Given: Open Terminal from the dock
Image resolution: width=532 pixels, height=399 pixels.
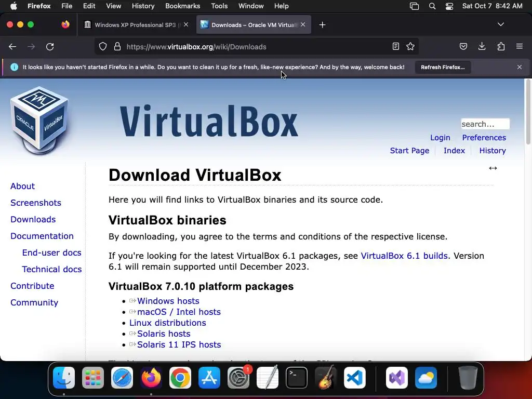Looking at the screenshot, I should [297, 378].
